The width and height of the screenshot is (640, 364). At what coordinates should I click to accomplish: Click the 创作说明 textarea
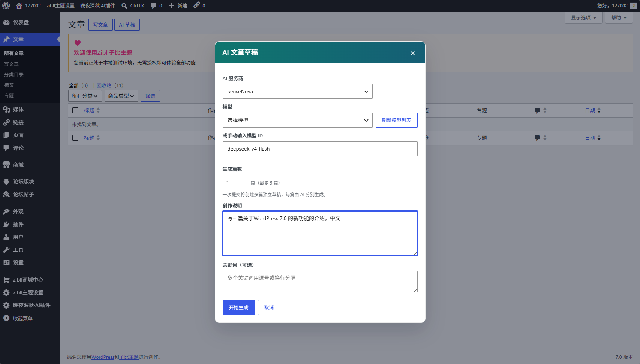[320, 233]
